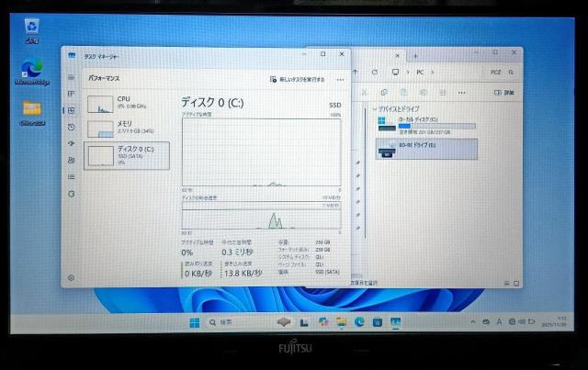Click the Share icon in Explorer toolbar
This screenshot has height=370, width=588.
443,92
